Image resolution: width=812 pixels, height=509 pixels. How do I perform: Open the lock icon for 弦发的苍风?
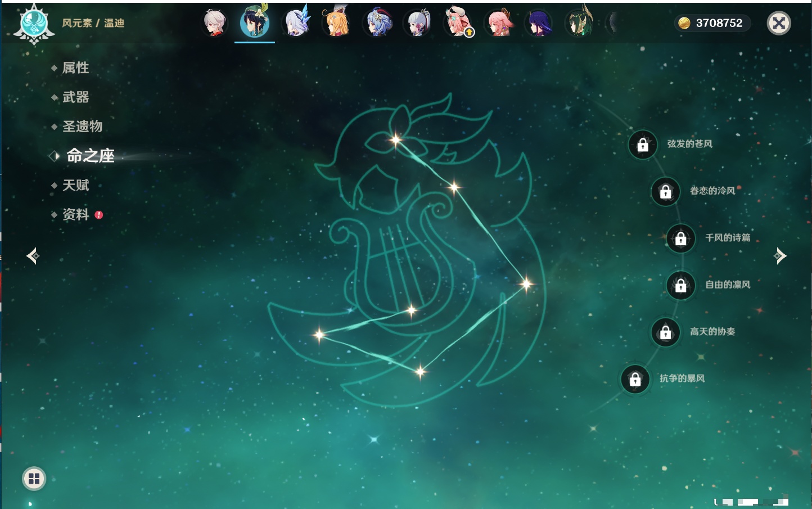tap(643, 145)
